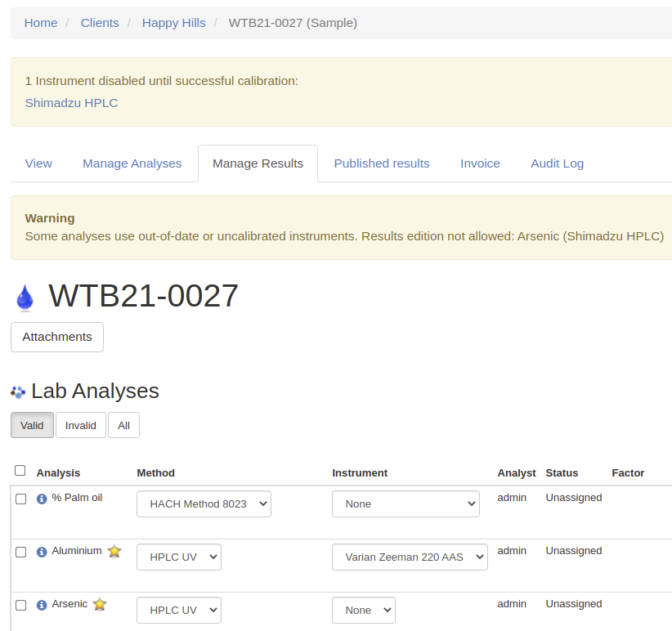672x631 pixels.
Task: Click info icon beside Arsenic
Action: pos(42,606)
